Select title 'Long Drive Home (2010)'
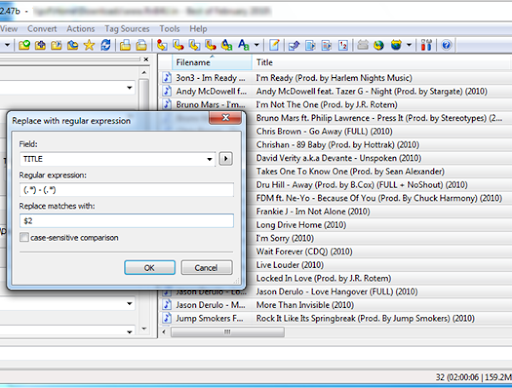The width and height of the screenshot is (512, 388). coord(301,225)
